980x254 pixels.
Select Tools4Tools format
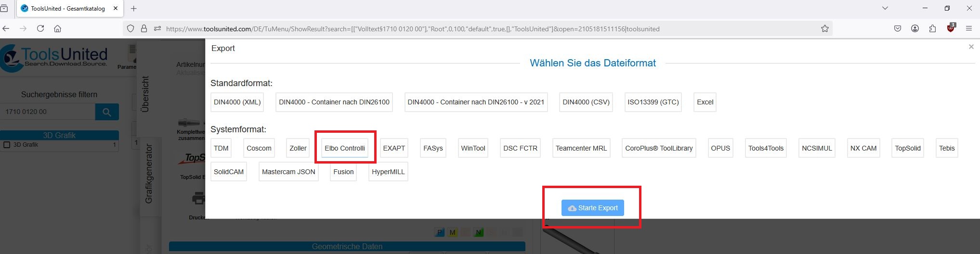pyautogui.click(x=766, y=148)
